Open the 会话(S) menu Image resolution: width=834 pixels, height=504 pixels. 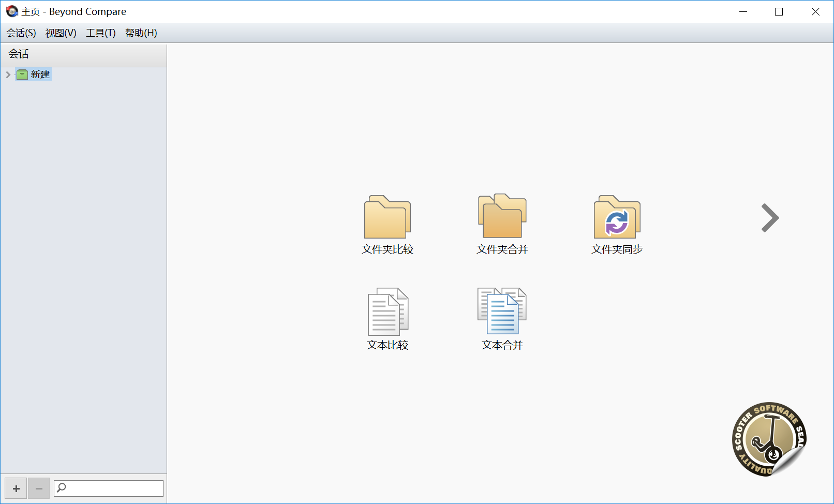pos(21,33)
